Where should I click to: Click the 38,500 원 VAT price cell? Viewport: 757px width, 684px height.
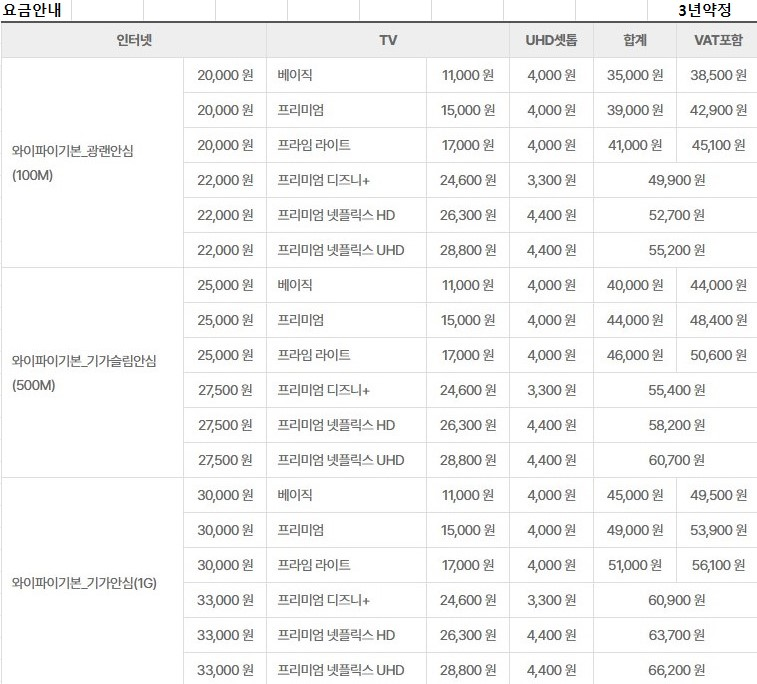pyautogui.click(x=718, y=75)
